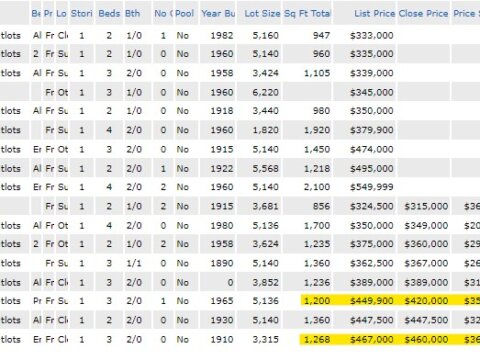The image size is (480, 360).
Task: Select the row with year built 1890
Action: tap(240, 263)
